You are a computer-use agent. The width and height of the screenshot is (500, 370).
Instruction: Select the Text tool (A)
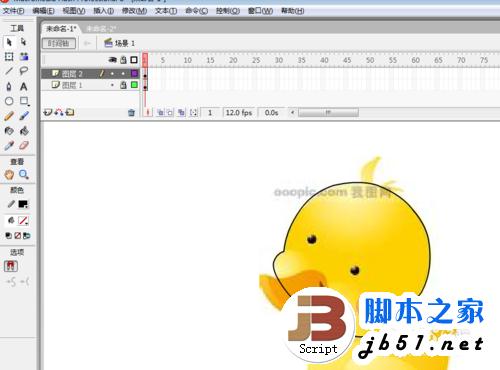coord(24,86)
